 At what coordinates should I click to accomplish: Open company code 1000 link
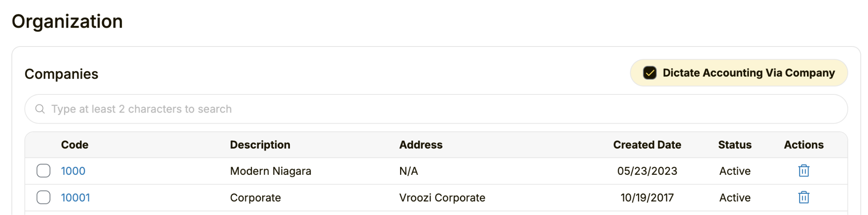(73, 171)
